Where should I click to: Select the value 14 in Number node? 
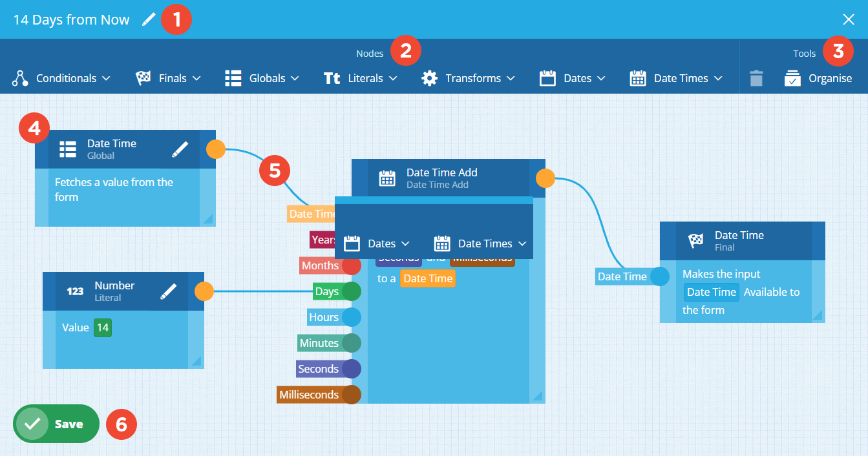(x=102, y=327)
